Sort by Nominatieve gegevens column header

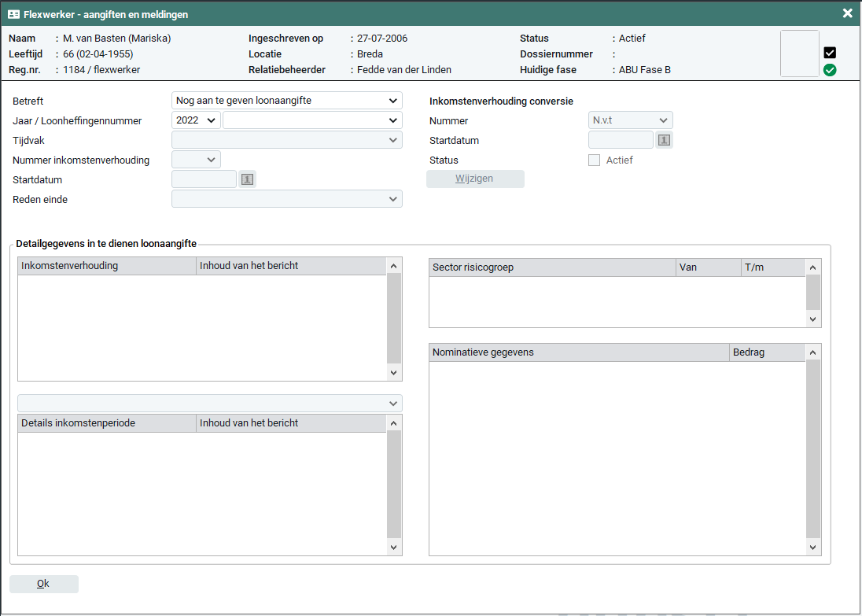click(579, 352)
